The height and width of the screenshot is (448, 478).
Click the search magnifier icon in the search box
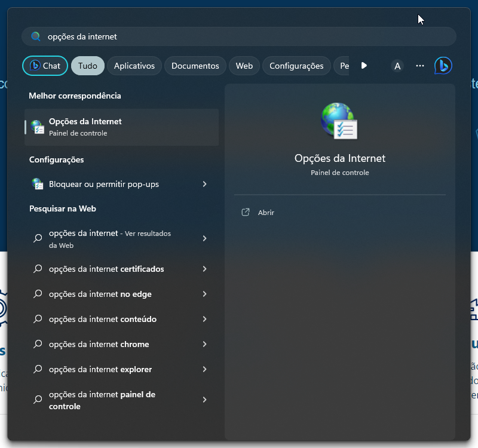pos(36,36)
